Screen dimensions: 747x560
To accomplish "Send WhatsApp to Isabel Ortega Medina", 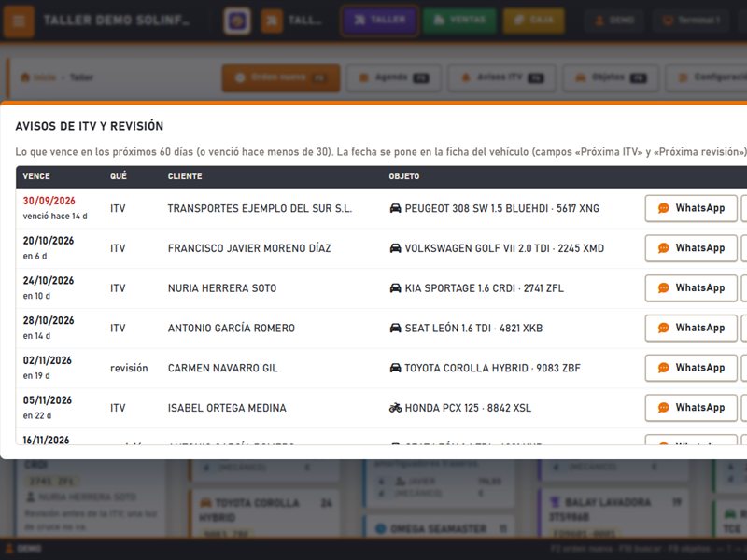I will point(691,408).
